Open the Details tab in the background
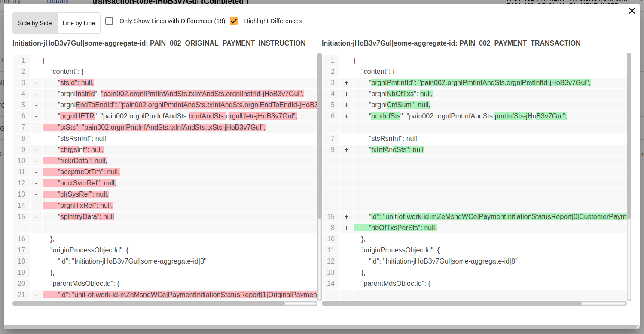The height and width of the screenshot is (334, 644). click(58, 2)
